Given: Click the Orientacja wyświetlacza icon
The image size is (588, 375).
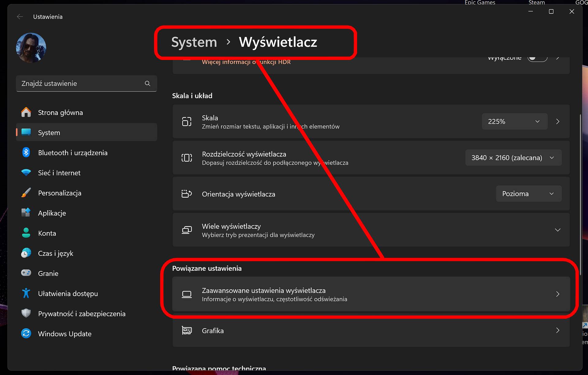Looking at the screenshot, I should (187, 194).
